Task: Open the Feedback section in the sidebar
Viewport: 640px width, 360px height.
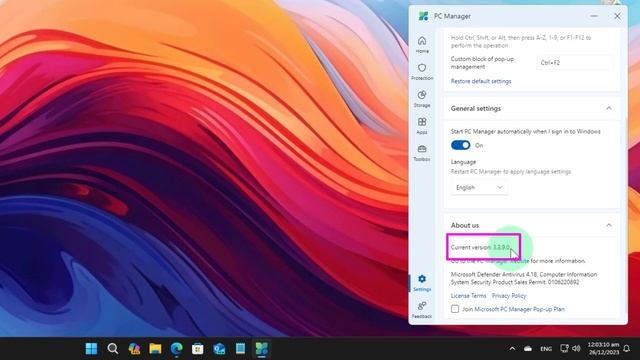Action: pos(422,310)
